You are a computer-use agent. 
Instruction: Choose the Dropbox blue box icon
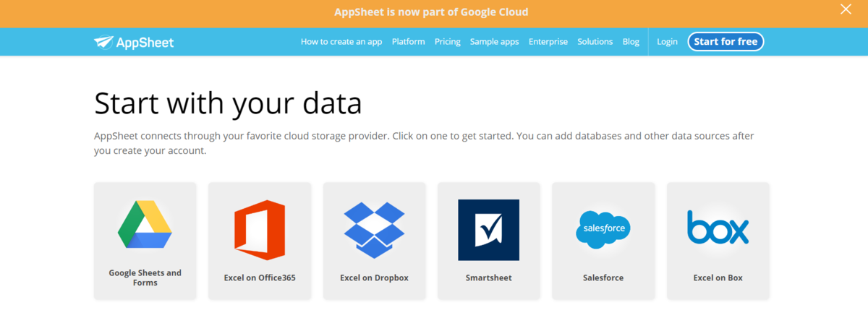tap(374, 230)
